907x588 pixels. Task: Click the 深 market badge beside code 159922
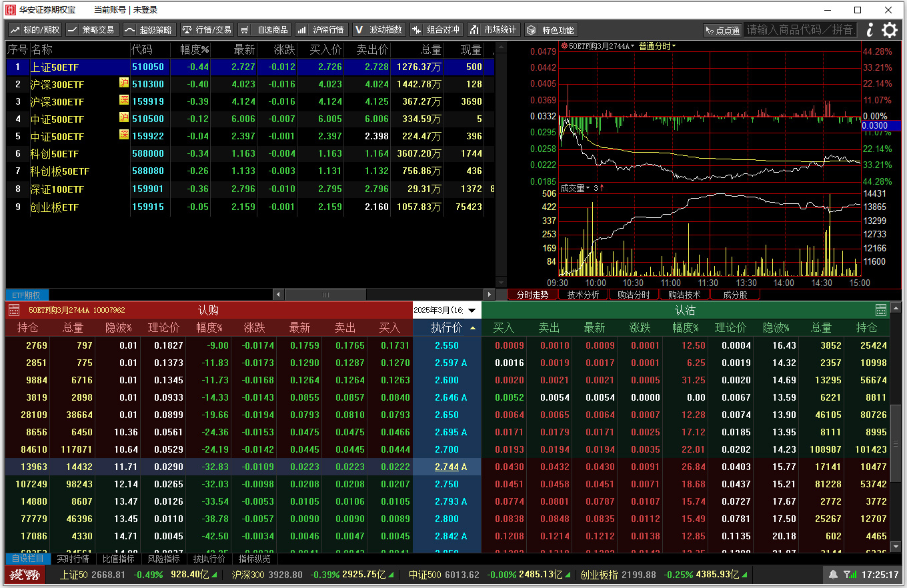tap(124, 135)
